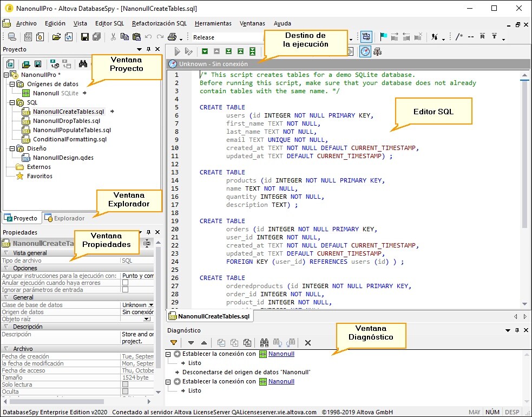Click Propiedades vertical scrollbar thumb
532x417 pixels.
pyautogui.click(x=158, y=307)
